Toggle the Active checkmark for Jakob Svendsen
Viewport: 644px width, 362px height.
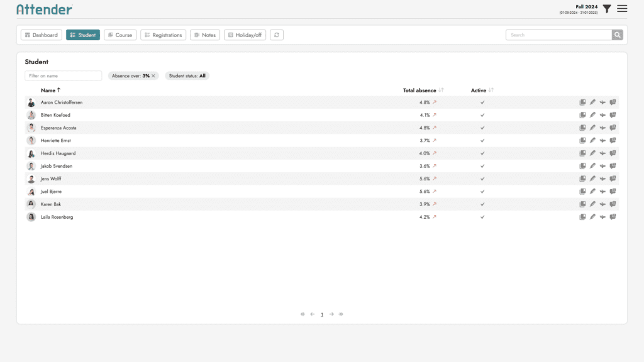(x=482, y=166)
